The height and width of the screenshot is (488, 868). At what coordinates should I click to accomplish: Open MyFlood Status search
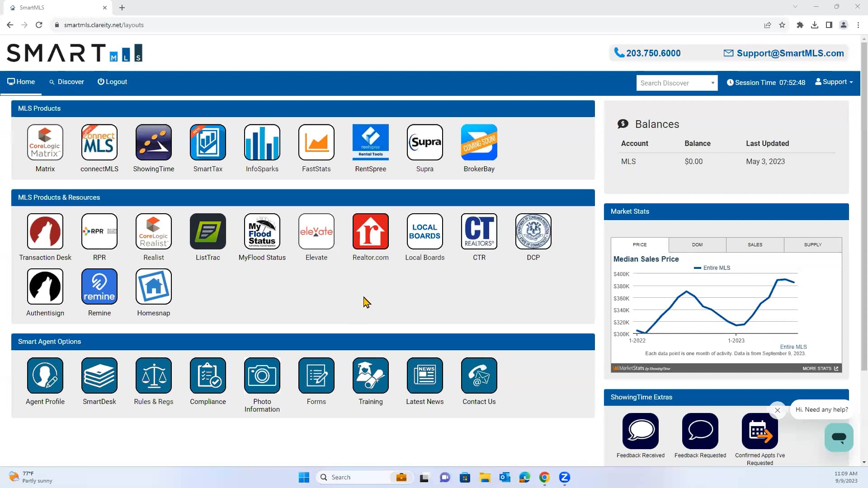262,232
